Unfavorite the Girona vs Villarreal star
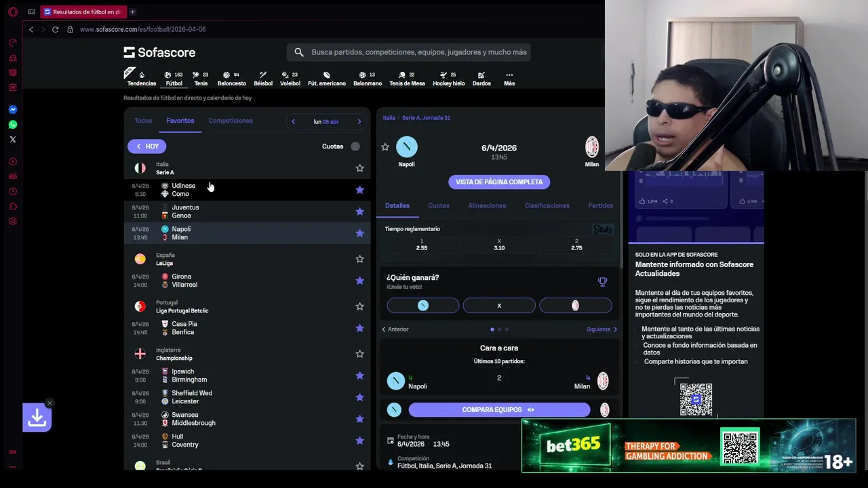Viewport: 868px width, 488px height. 359,281
